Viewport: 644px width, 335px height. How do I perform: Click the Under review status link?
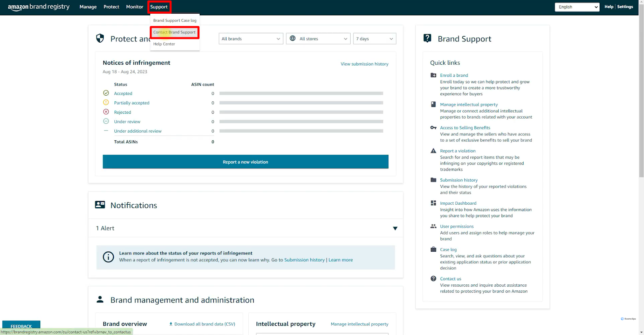(127, 121)
